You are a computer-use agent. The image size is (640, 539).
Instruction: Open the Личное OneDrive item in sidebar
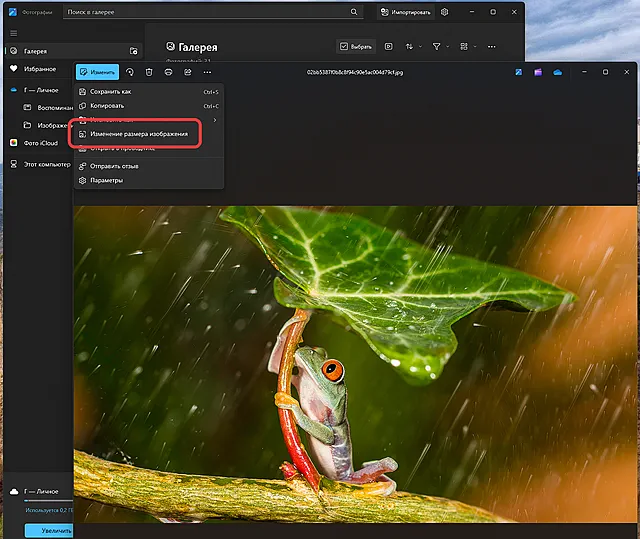(40, 90)
